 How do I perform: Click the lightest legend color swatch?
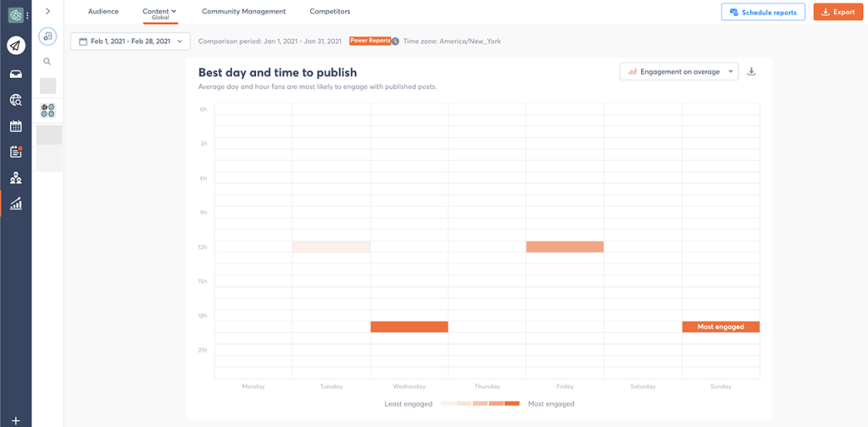pos(448,404)
